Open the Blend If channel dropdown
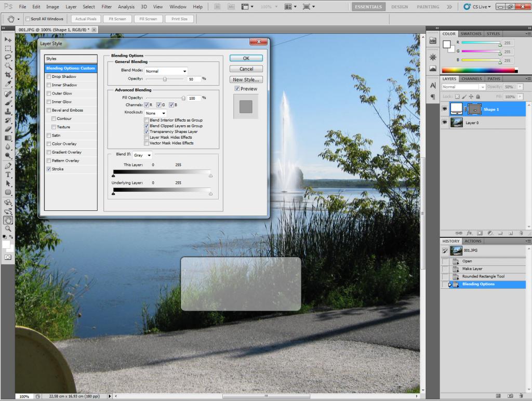532x401 pixels. point(142,155)
